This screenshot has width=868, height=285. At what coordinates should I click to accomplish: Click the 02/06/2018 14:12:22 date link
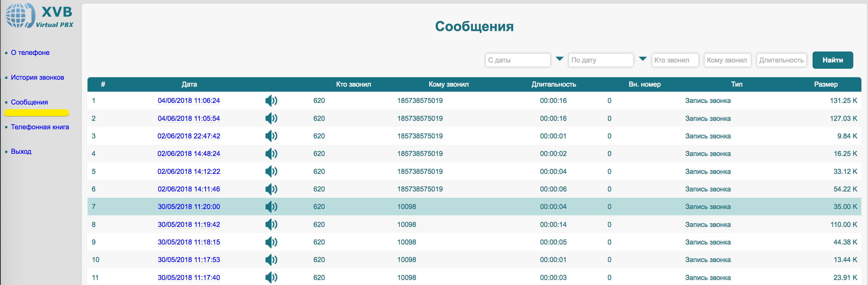coord(189,171)
